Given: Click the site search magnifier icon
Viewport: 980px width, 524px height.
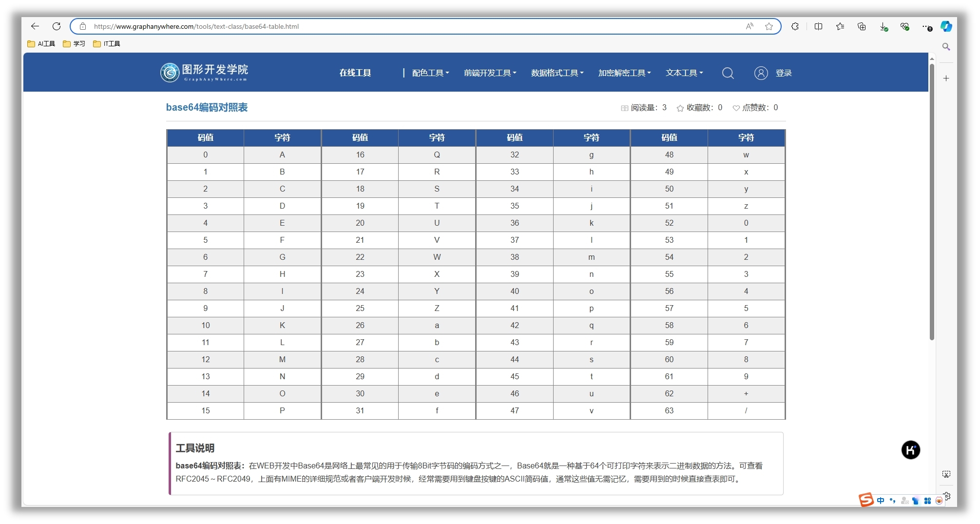Looking at the screenshot, I should [728, 73].
